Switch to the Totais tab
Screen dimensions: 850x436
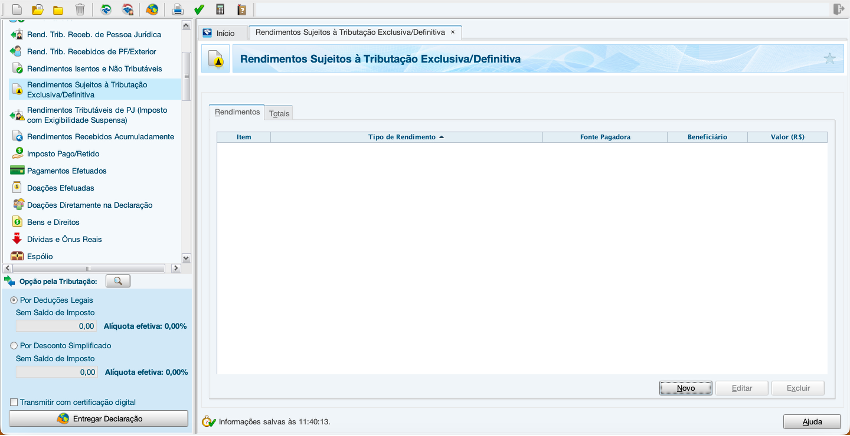[x=280, y=113]
